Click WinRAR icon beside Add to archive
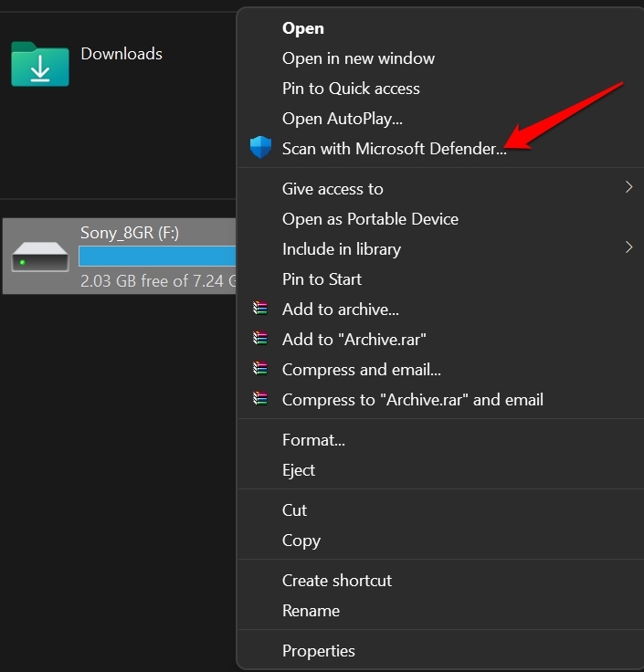The image size is (644, 672). pos(261,310)
